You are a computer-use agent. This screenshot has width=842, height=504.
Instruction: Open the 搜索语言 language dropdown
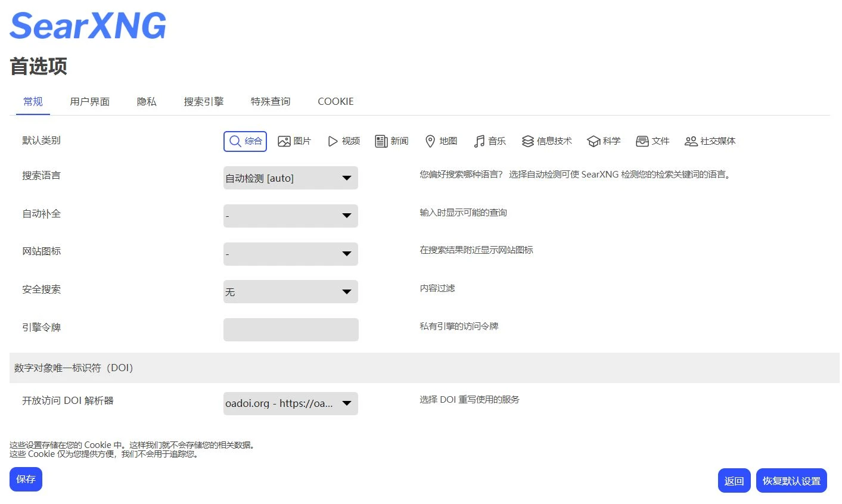click(290, 178)
